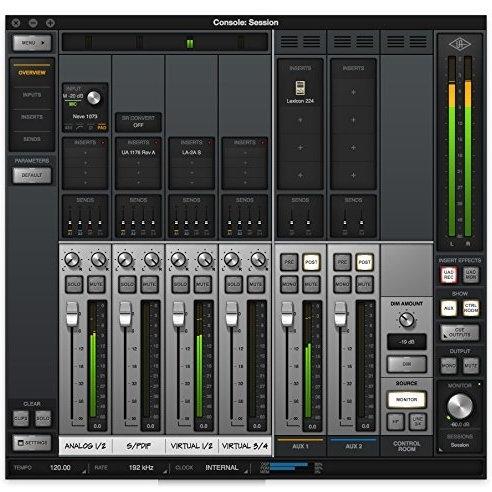Mute the VIRTUAL 3/4 channel
Image resolution: width=492 pixels, height=492 pixels.
pyautogui.click(x=256, y=284)
